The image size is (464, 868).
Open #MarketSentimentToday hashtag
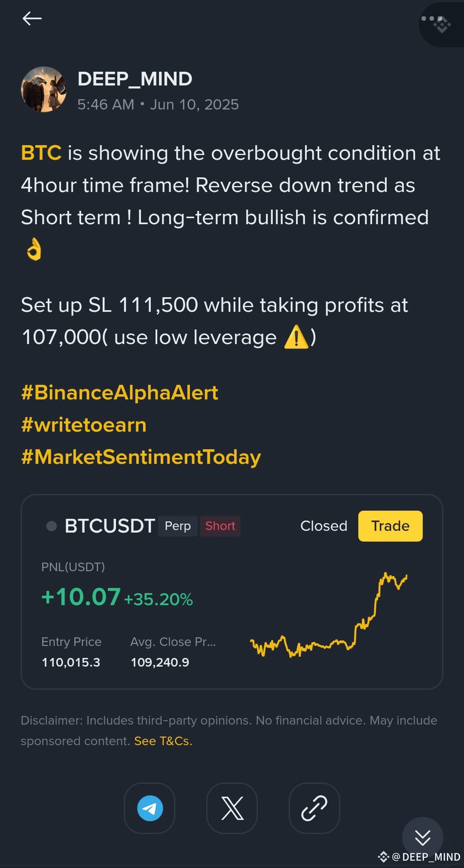pos(141,457)
